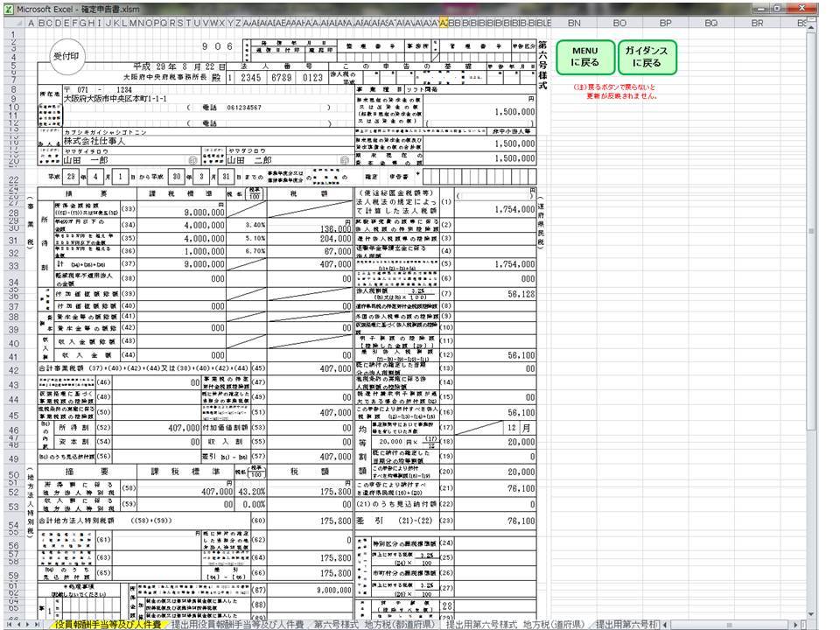Click corporate number segment 0123

point(312,78)
